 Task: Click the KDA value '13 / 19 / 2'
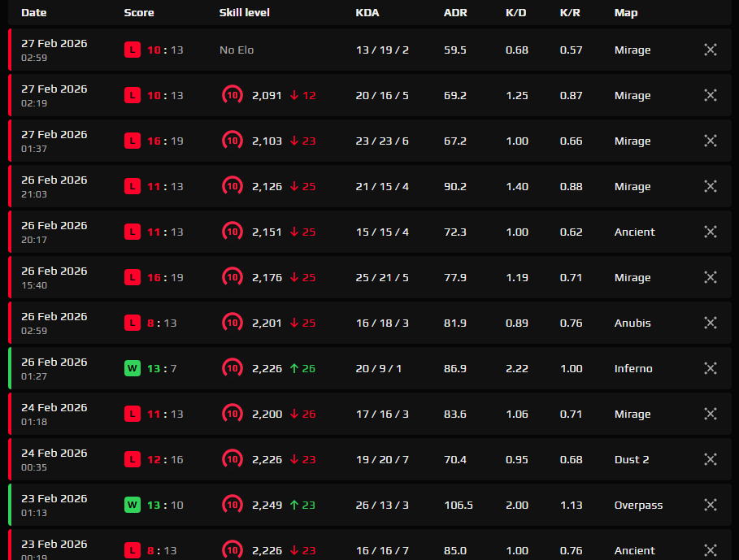(382, 50)
